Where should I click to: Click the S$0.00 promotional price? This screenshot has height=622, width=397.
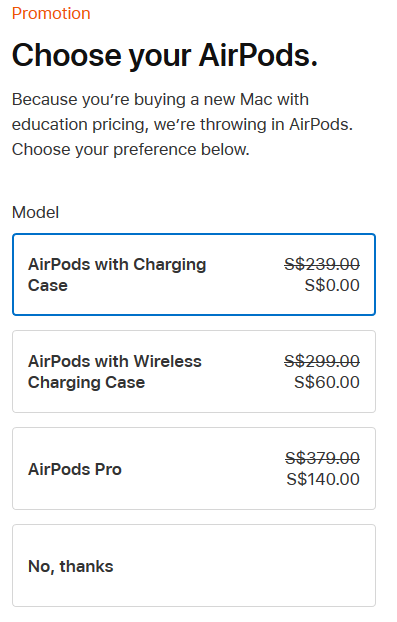332,285
